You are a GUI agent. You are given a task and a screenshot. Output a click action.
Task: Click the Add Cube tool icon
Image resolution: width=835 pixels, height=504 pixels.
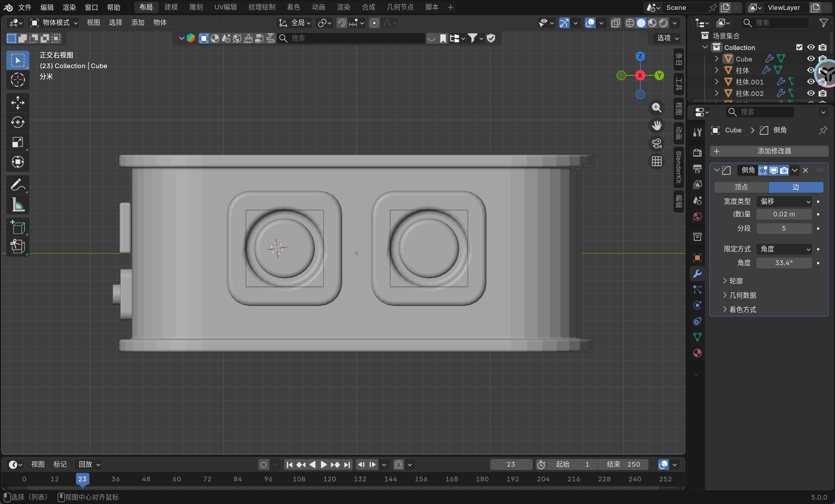[17, 228]
